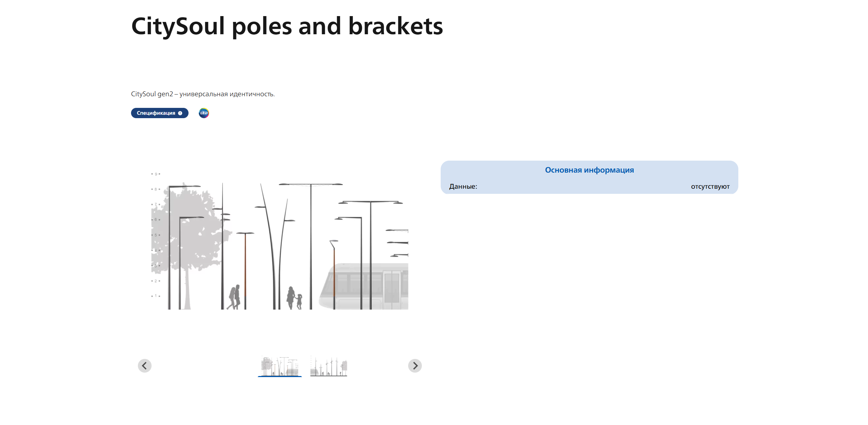Click the 'отсутствуют' value text
868x425 pixels.
coord(710,187)
